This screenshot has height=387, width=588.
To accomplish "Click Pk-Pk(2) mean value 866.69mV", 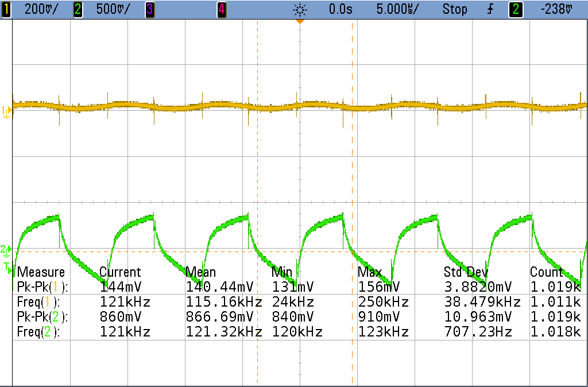I will click(x=220, y=317).
